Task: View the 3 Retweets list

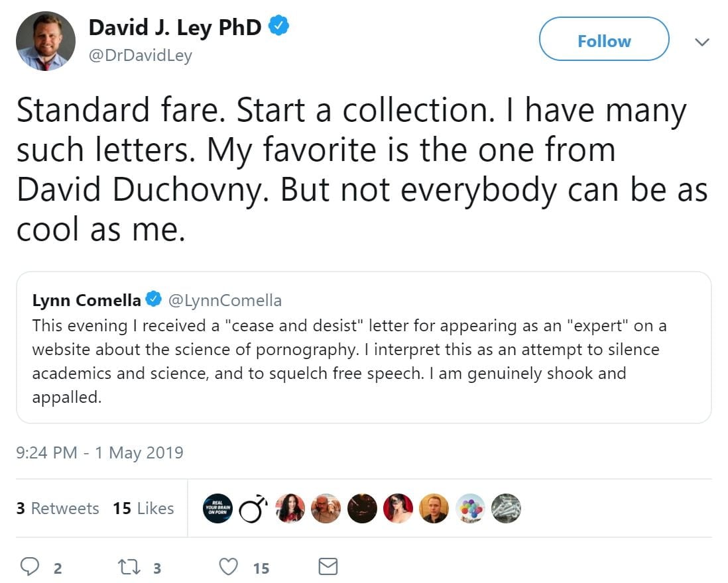Action: coord(58,509)
